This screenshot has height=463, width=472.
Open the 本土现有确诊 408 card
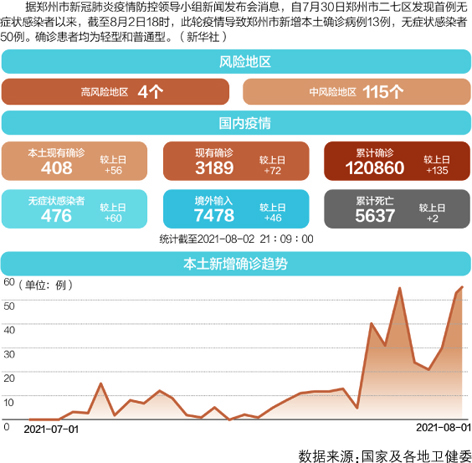(74, 161)
